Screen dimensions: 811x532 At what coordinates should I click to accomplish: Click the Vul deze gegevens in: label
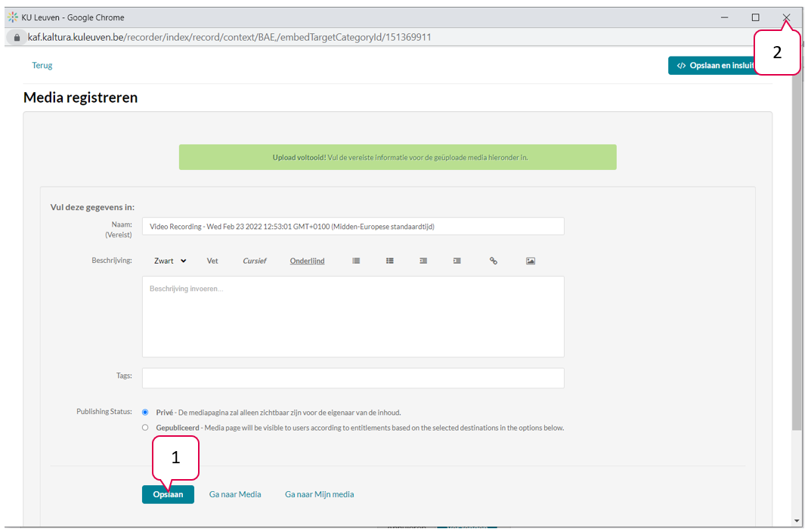point(92,207)
